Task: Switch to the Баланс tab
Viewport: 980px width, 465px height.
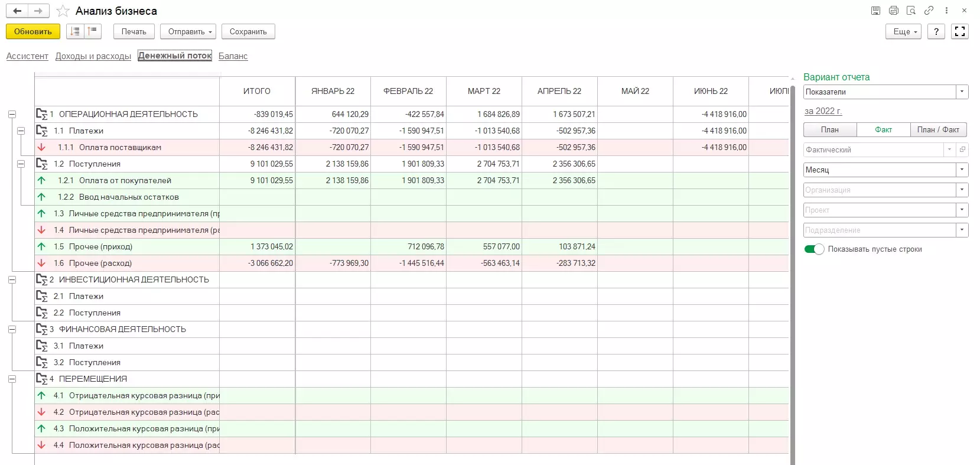Action: [233, 56]
